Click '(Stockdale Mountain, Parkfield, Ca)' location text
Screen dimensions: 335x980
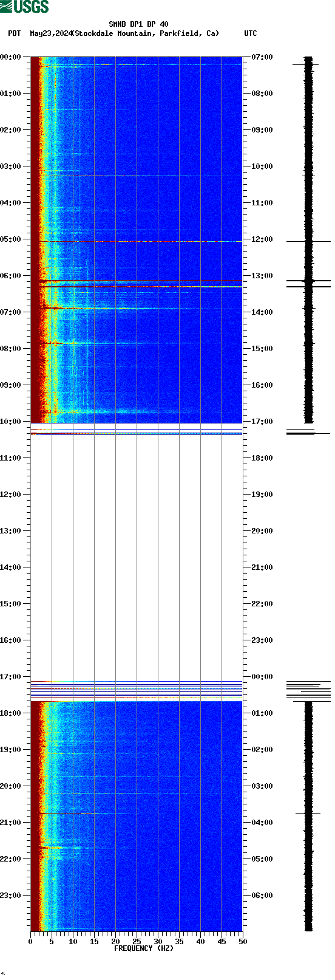point(145,33)
